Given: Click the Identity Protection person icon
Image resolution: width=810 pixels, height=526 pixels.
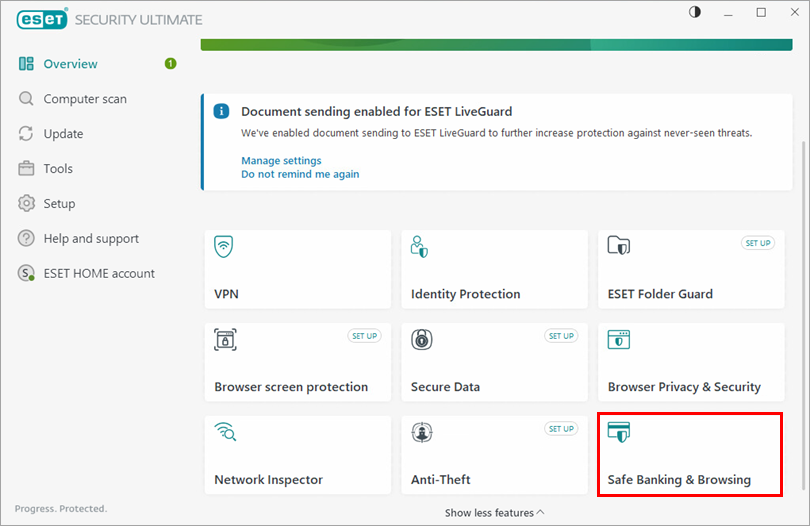Looking at the screenshot, I should (x=419, y=247).
